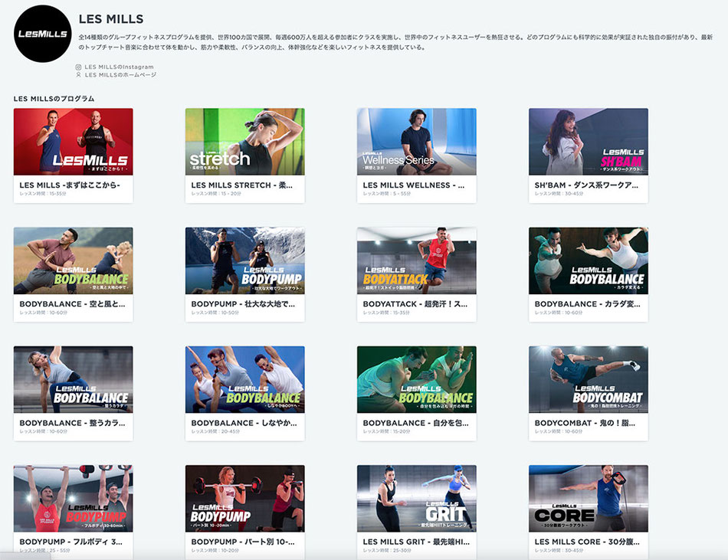728x560 pixels.
Task: Select the title "BODYATTACK - 超発汗！ス..."
Action: (415, 304)
